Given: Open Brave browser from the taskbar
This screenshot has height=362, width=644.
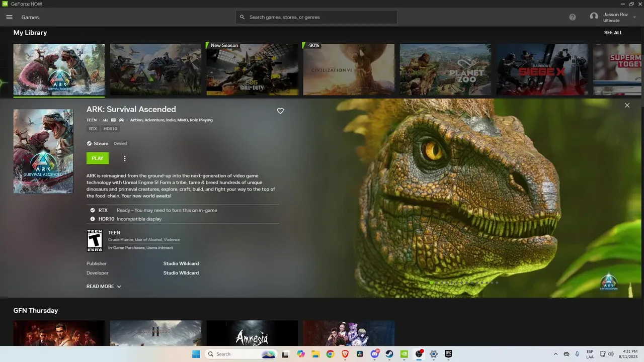Looking at the screenshot, I should click(x=345, y=354).
